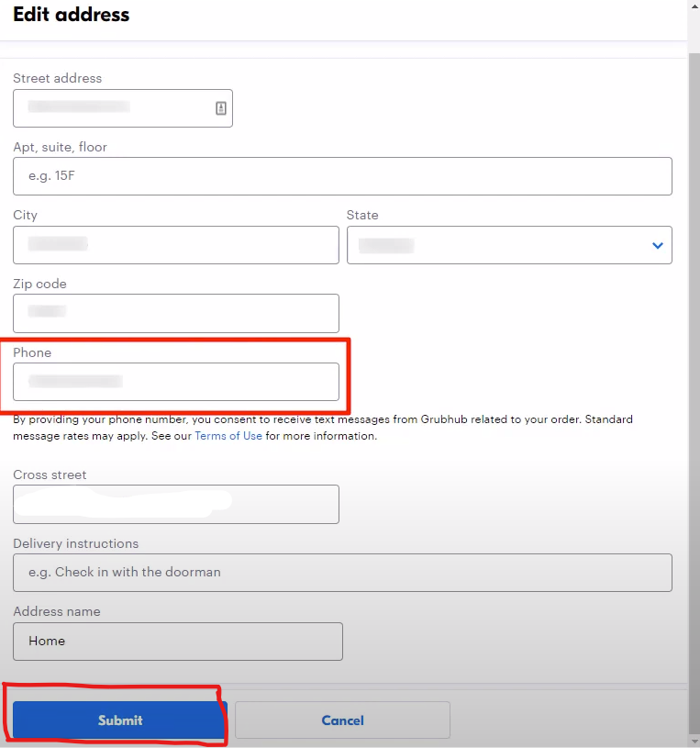
Task: Focus the Delivery instructions field
Action: (342, 573)
